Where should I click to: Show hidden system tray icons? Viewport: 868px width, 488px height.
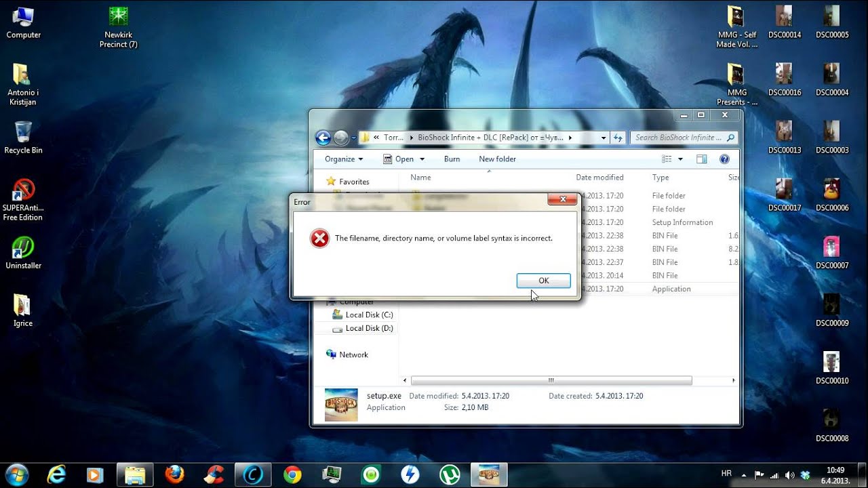coord(744,475)
